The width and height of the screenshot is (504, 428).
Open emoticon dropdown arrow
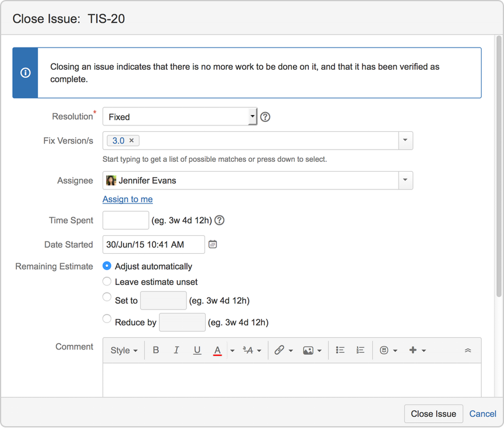(x=396, y=351)
